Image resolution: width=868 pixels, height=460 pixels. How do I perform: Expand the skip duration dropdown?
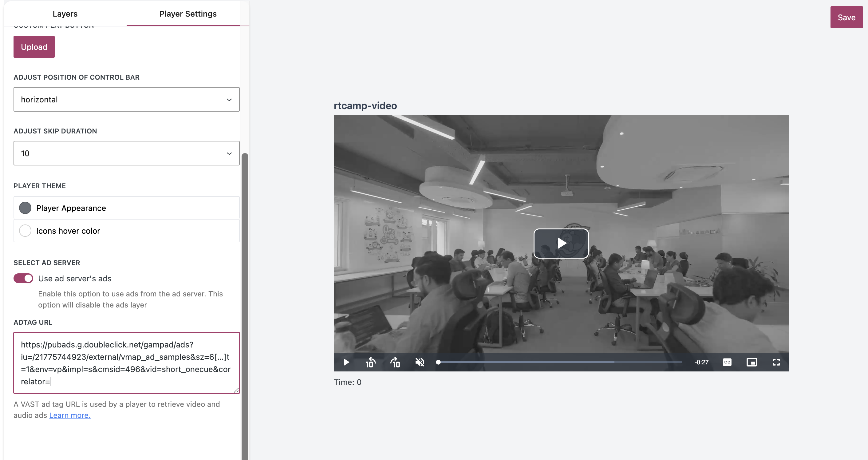(126, 153)
